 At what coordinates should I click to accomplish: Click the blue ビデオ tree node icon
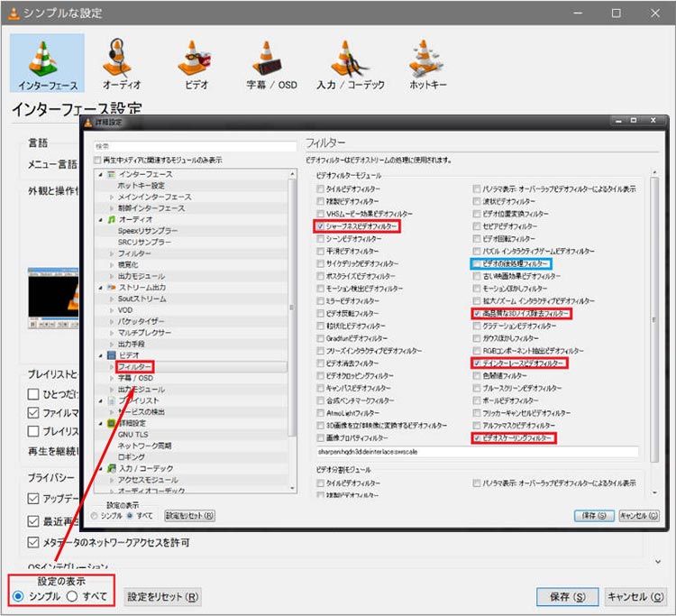click(x=111, y=355)
